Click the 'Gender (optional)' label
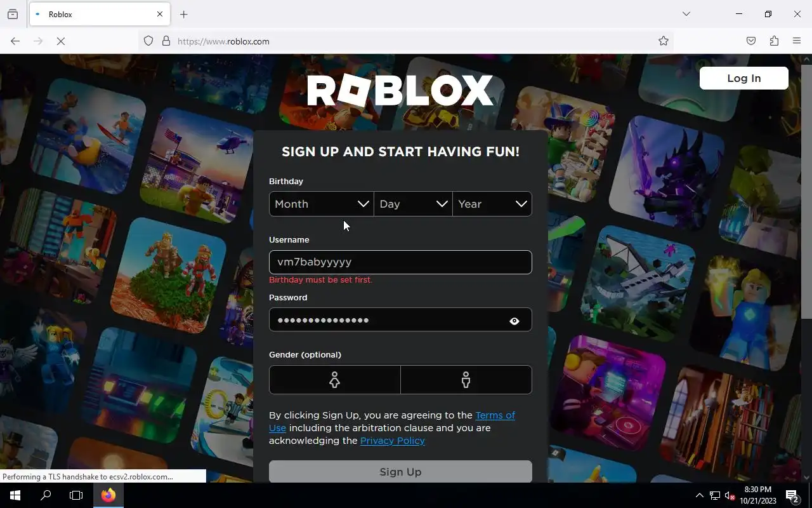 point(305,354)
